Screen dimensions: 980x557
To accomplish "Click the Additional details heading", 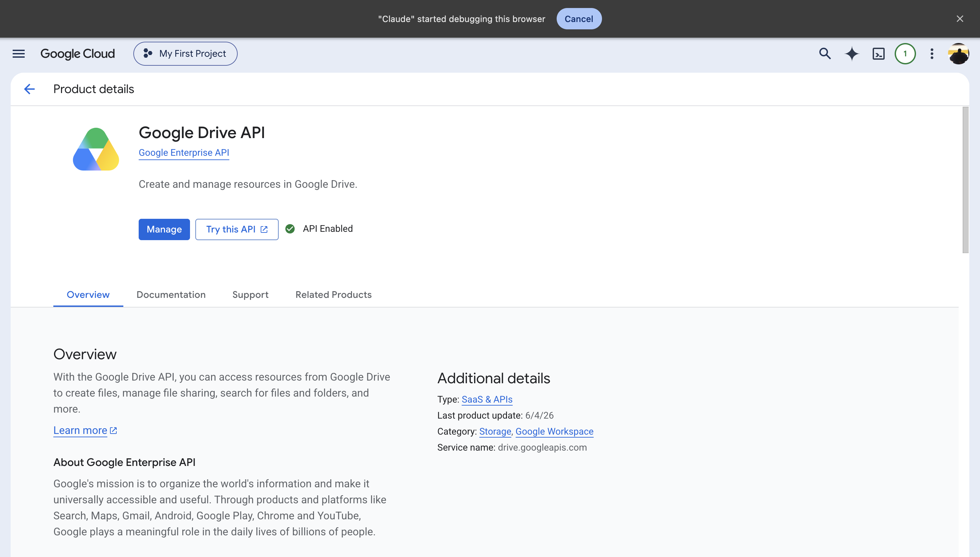I will (x=493, y=378).
